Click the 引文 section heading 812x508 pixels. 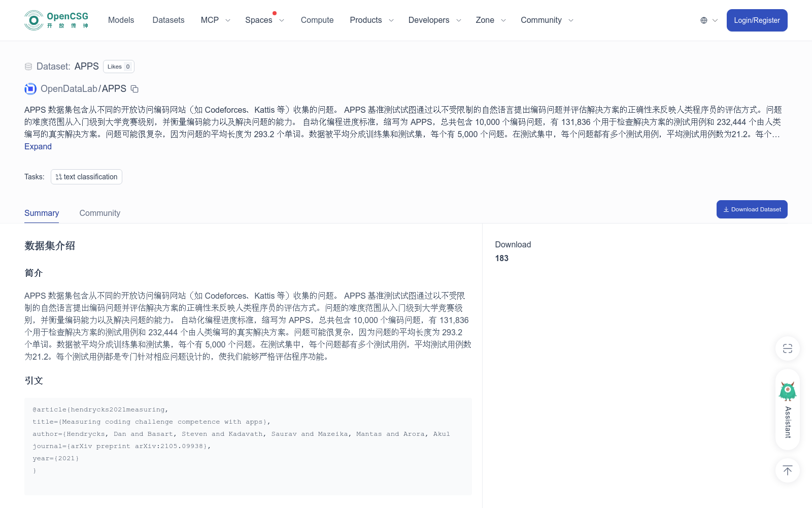pyautogui.click(x=33, y=380)
